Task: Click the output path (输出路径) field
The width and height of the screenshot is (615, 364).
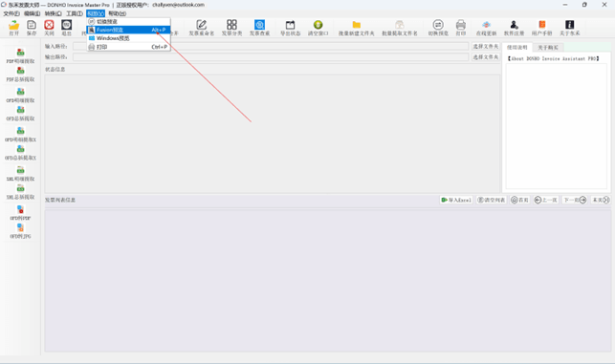Action: pyautogui.click(x=271, y=57)
